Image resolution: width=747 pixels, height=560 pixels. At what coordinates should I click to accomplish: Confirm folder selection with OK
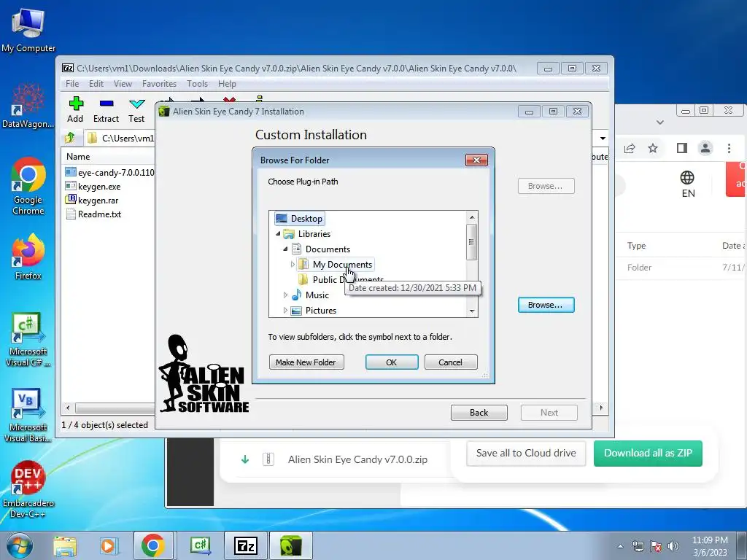point(392,362)
